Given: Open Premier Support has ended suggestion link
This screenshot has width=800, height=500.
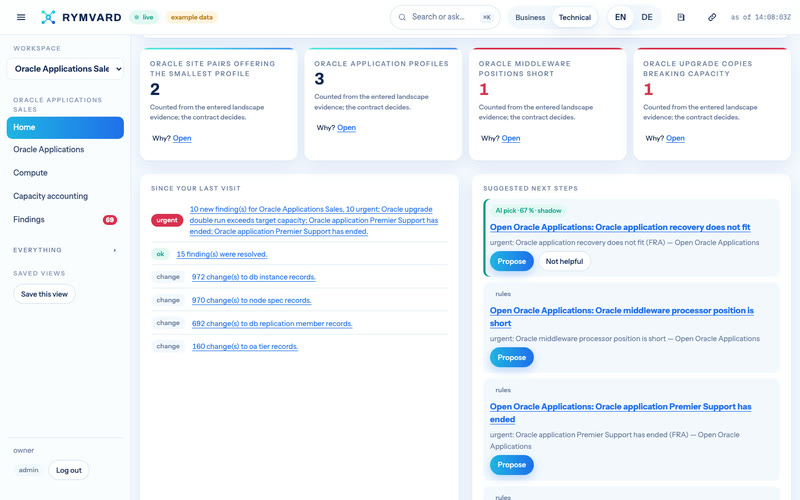Looking at the screenshot, I should tap(620, 413).
